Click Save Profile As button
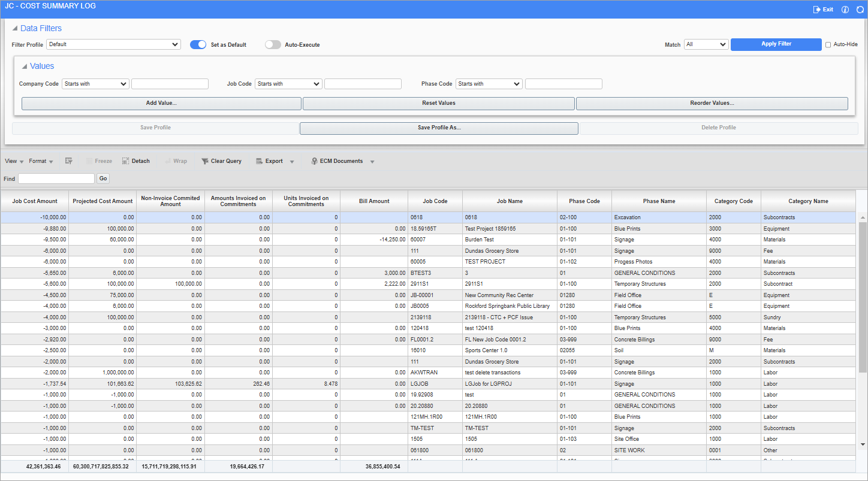 pos(438,128)
